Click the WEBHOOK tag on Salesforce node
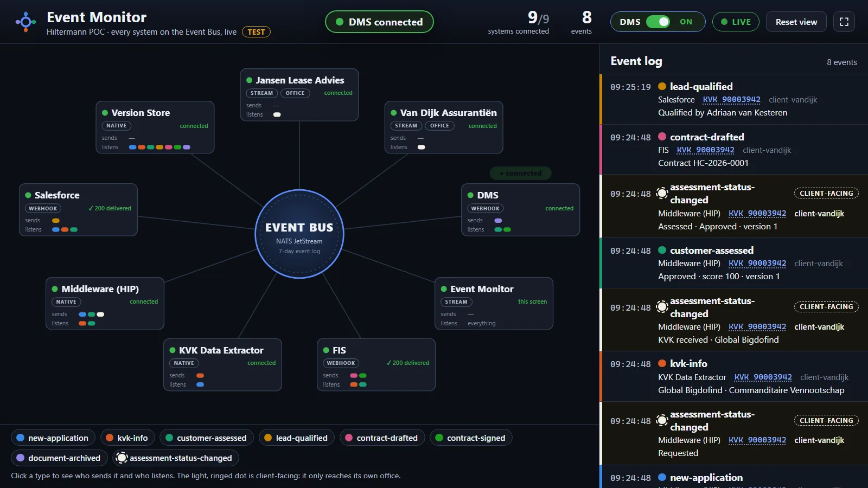This screenshot has width=868, height=488. coord(43,209)
